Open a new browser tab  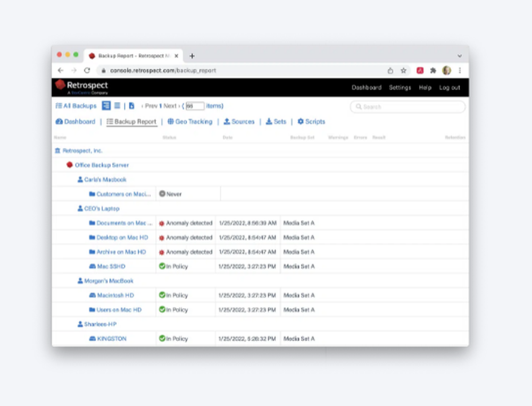(192, 56)
